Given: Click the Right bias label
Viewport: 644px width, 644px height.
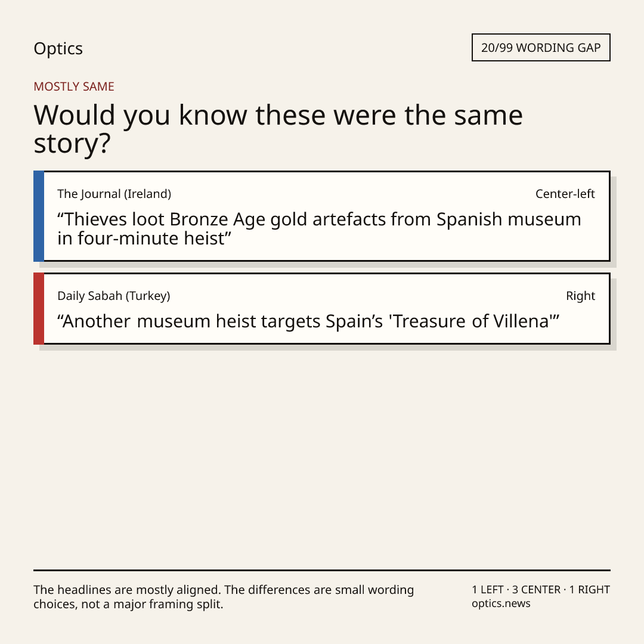Looking at the screenshot, I should pyautogui.click(x=580, y=296).
